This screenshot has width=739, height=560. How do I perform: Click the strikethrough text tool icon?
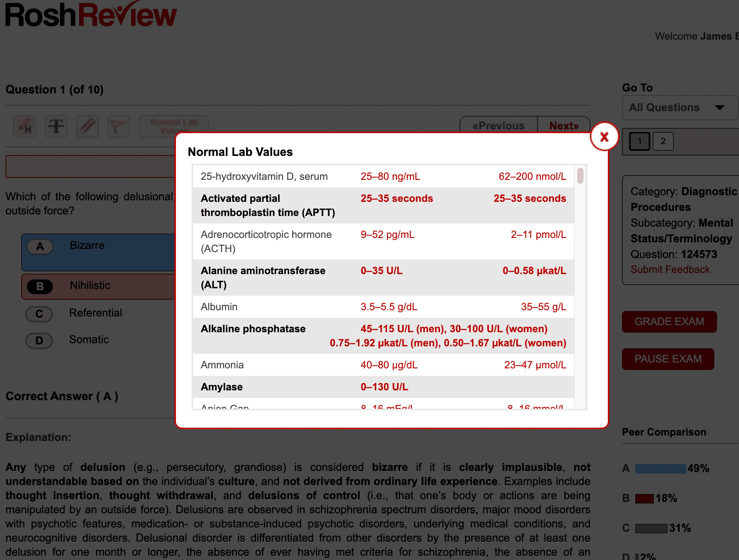click(x=56, y=126)
